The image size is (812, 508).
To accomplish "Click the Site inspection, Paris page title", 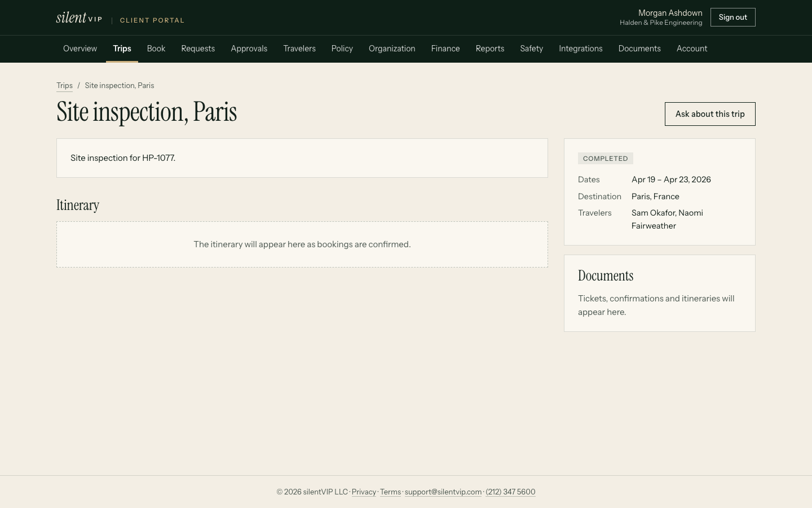I will click(147, 112).
